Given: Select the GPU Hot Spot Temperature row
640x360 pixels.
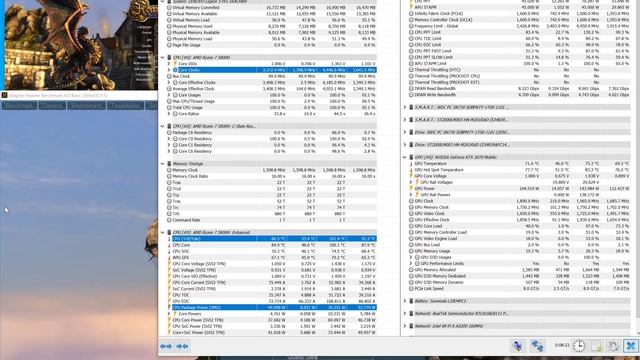Looking at the screenshot, I should pos(519,170).
